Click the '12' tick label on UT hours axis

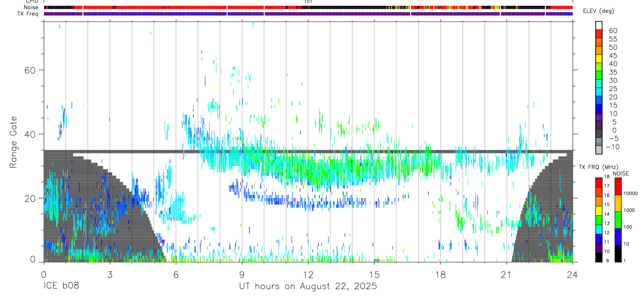click(308, 274)
